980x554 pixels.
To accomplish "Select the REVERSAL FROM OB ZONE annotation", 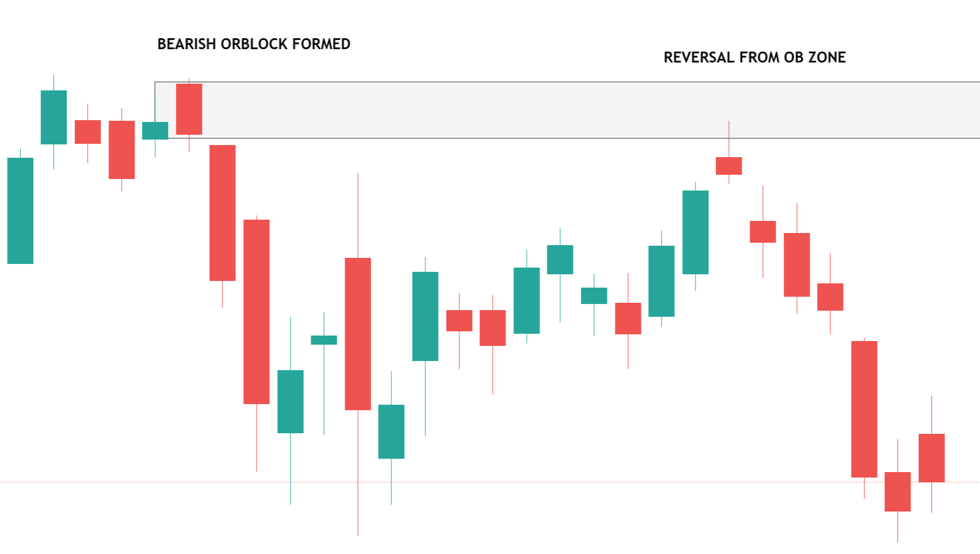I will [754, 58].
